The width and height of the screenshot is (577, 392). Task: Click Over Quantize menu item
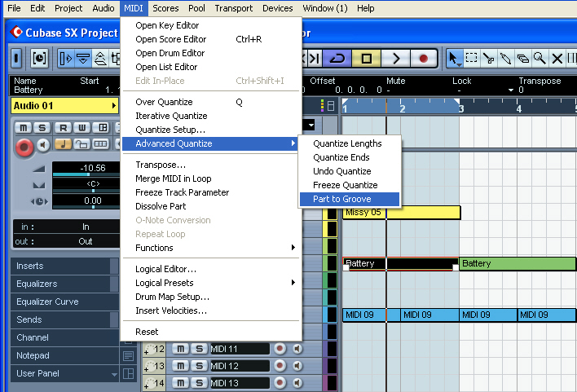[211, 102]
